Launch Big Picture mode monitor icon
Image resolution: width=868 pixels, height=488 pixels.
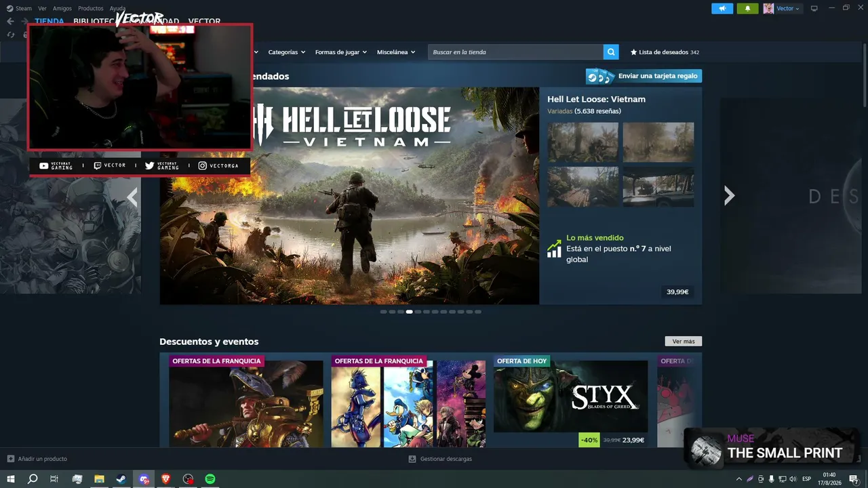pyautogui.click(x=814, y=8)
